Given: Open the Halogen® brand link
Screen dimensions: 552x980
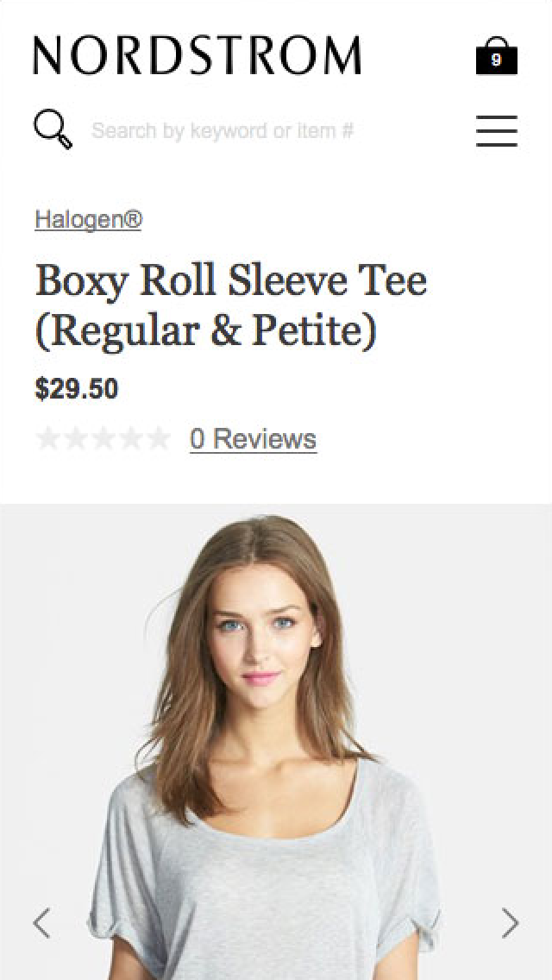Looking at the screenshot, I should pyautogui.click(x=88, y=220).
